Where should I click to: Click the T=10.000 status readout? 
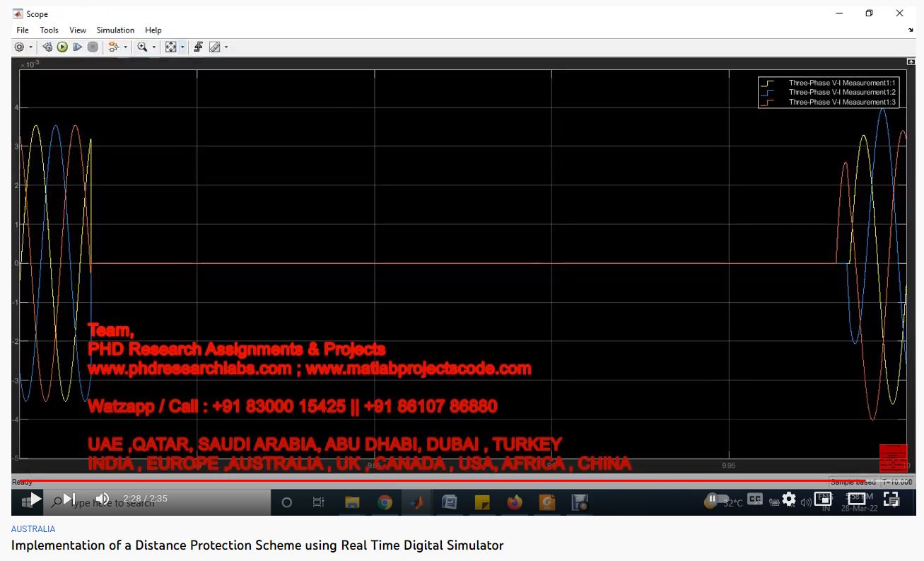898,482
